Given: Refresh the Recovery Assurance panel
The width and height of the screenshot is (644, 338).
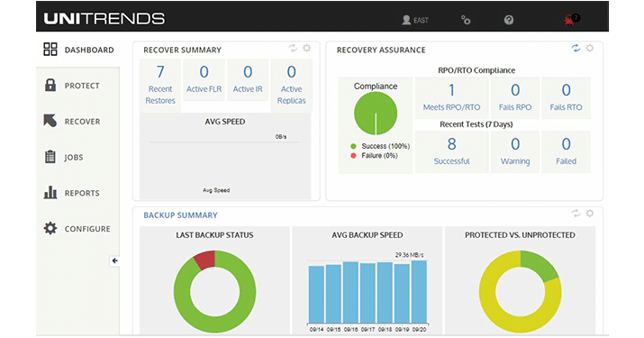Looking at the screenshot, I should [576, 48].
